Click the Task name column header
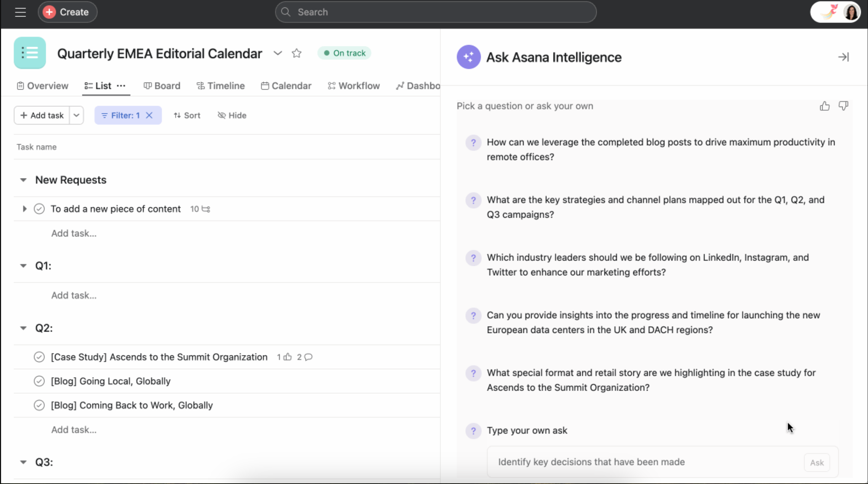868x484 pixels. (37, 147)
